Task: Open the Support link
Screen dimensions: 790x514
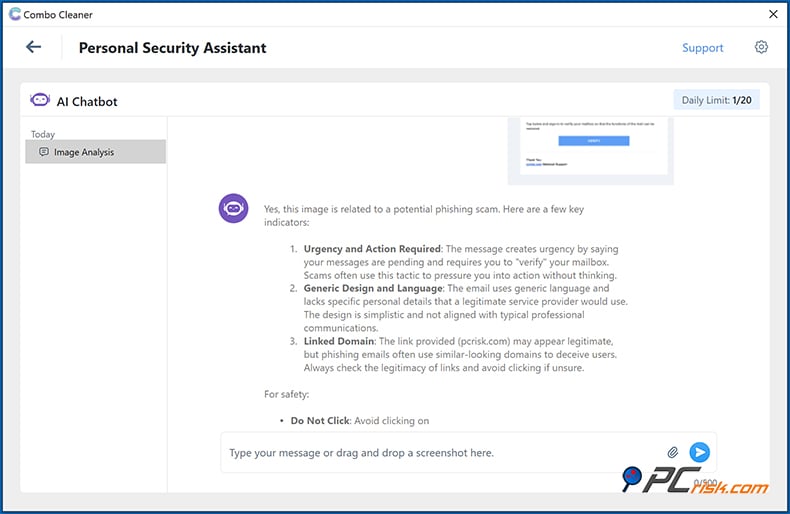Action: pyautogui.click(x=702, y=48)
